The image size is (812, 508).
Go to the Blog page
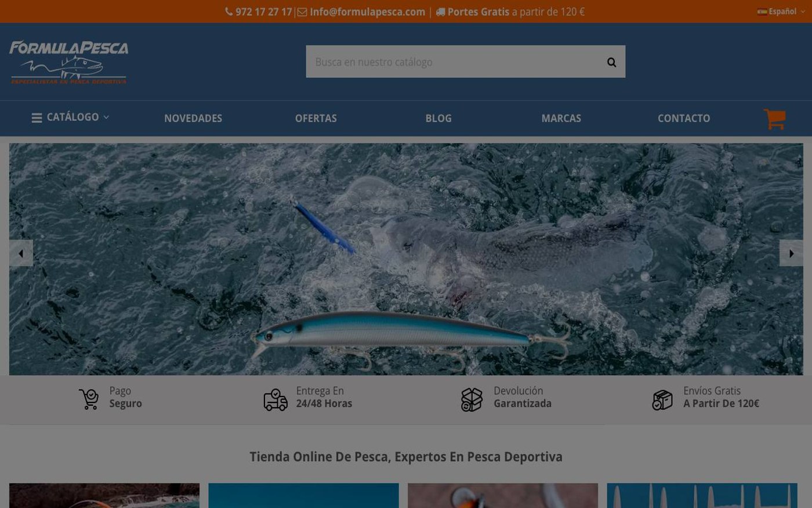(x=438, y=118)
